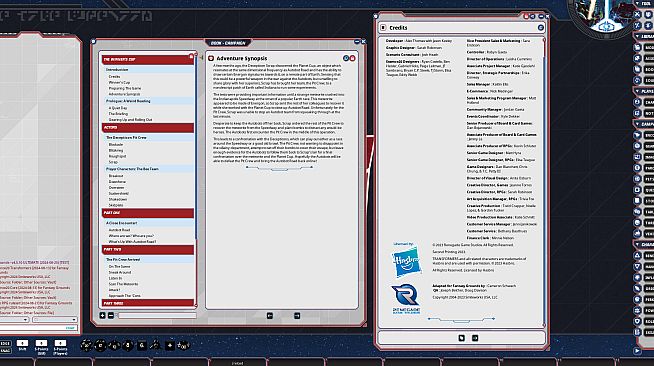The height and width of the screenshot is (366, 654).
Task: Open the Shakedown character entry
Action: point(118,199)
